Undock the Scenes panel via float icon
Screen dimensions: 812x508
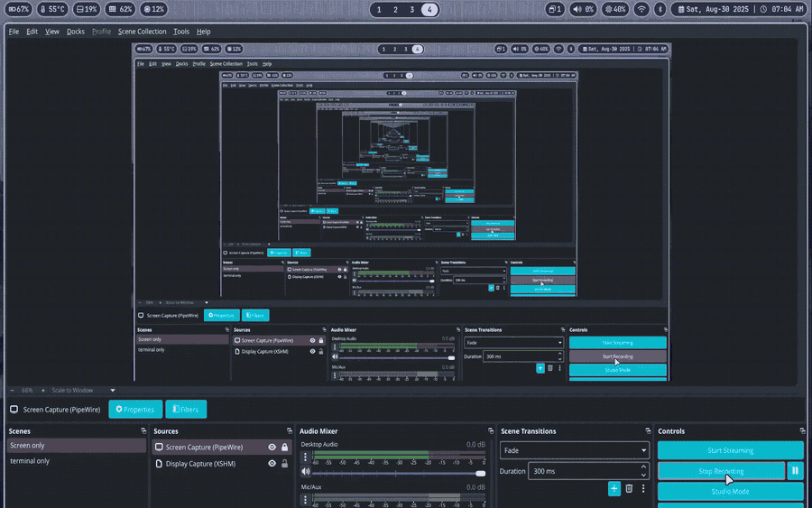pyautogui.click(x=143, y=430)
